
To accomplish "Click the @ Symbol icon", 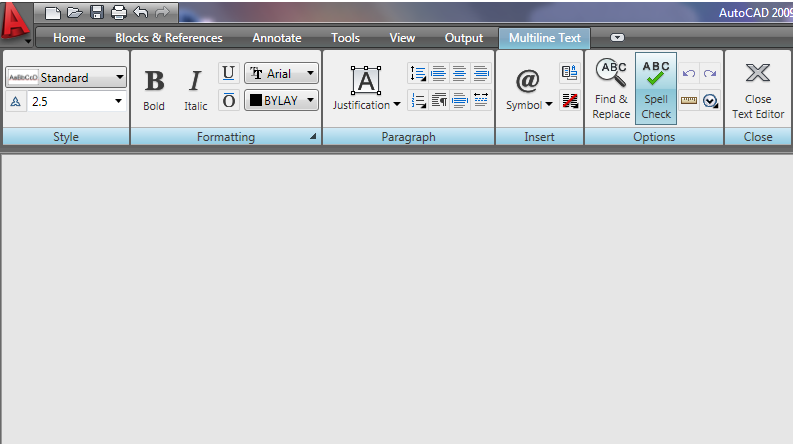I will click(527, 81).
